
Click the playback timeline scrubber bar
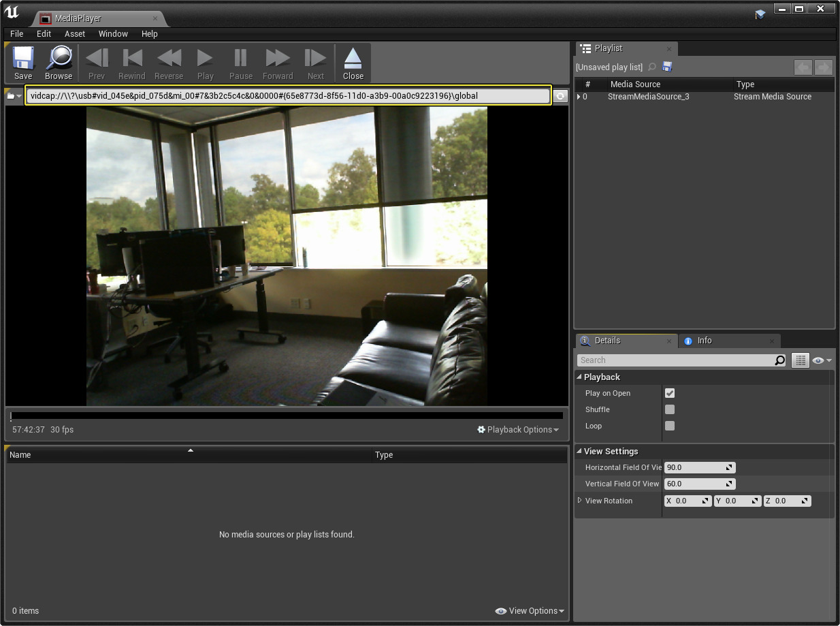pos(287,416)
